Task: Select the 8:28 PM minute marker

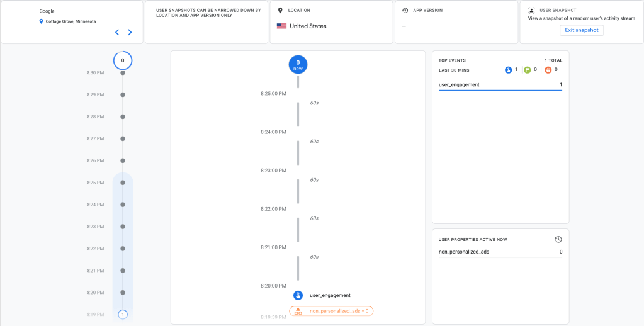Action: 123,116
